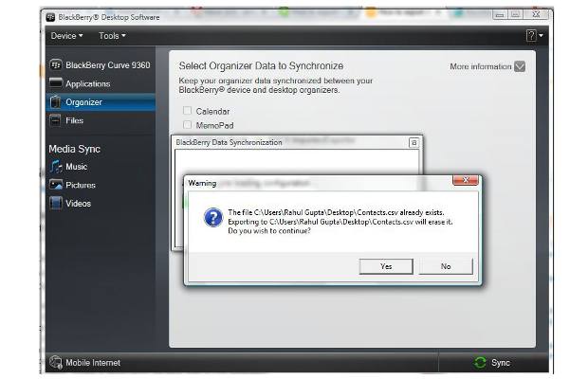This screenshot has width=588, height=379.
Task: Click the Files sidebar icon
Action: tap(55, 120)
